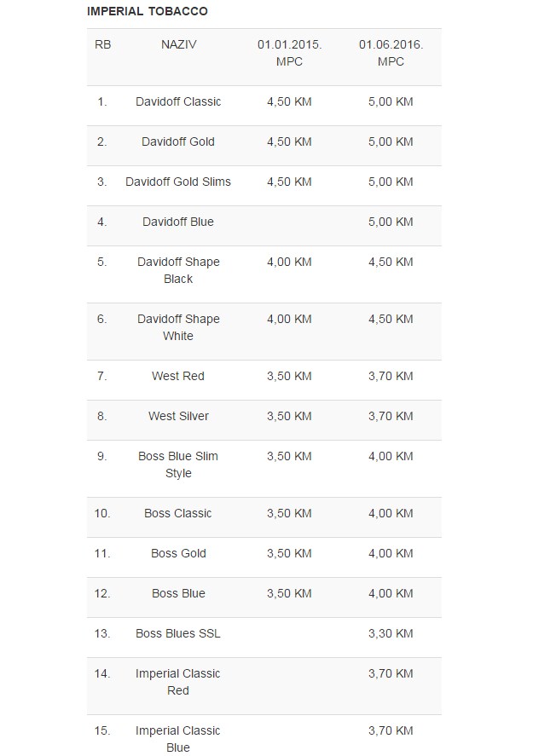Click the Davidoff Classic name cell

coord(178,101)
